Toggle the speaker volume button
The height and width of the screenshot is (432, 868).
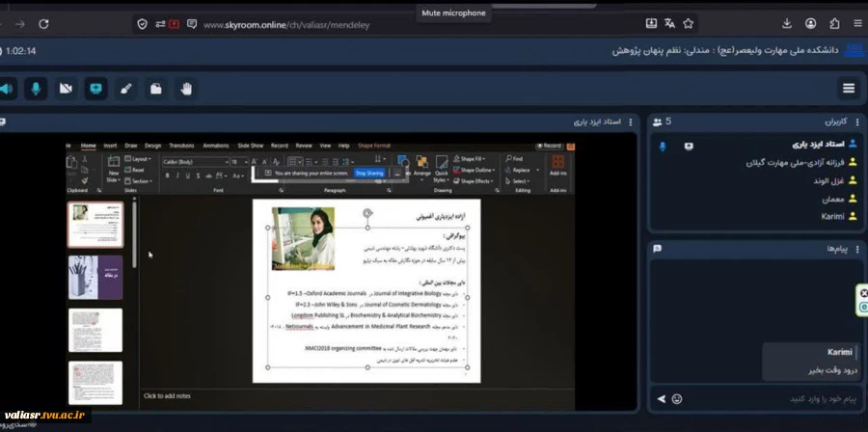click(7, 89)
